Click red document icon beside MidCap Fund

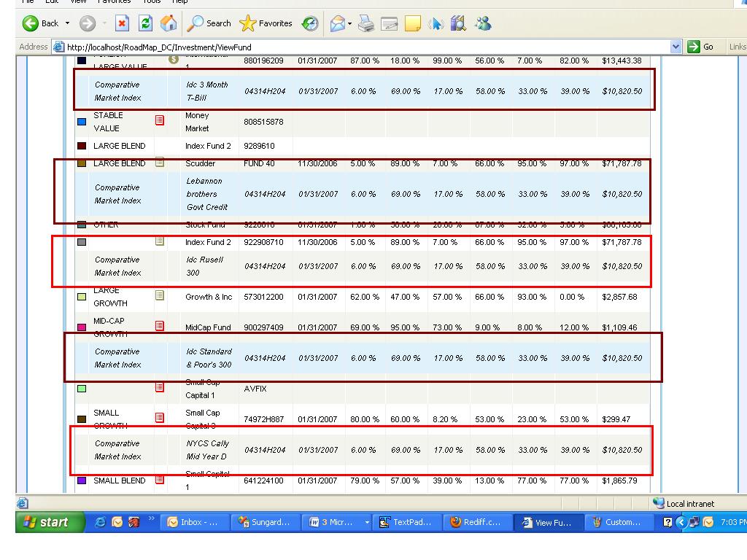click(160, 326)
